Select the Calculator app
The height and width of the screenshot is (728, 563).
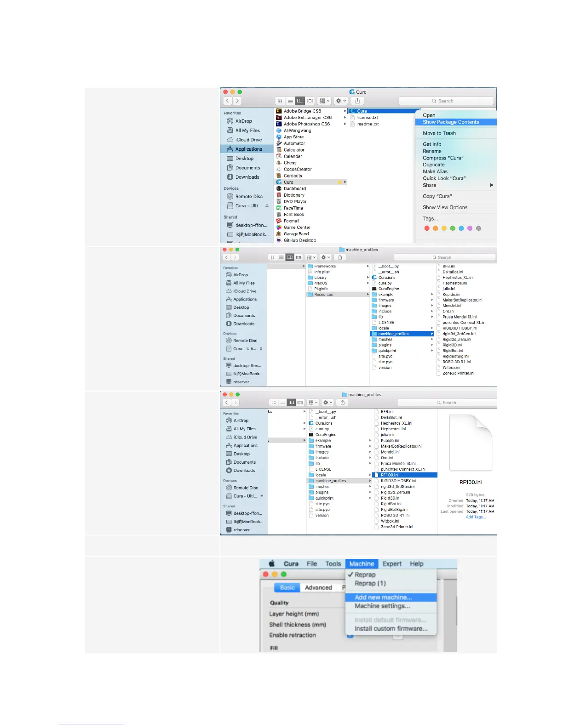(294, 150)
